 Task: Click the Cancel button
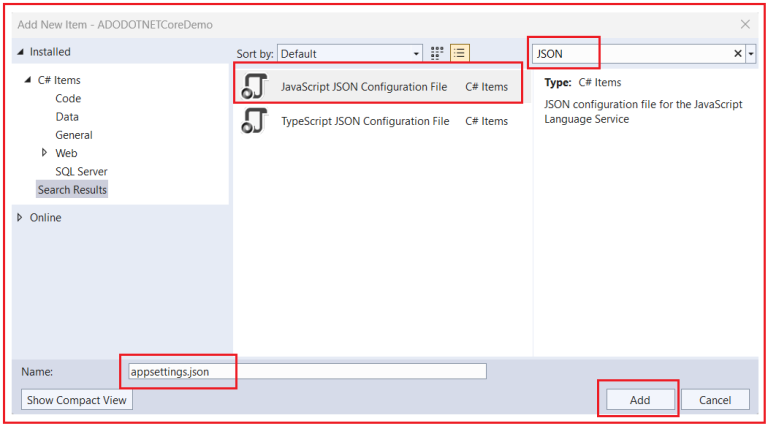click(715, 400)
